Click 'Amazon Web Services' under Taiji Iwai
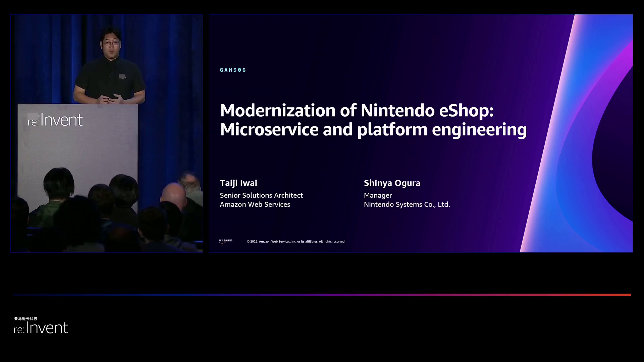The width and height of the screenshot is (644, 362). click(255, 204)
